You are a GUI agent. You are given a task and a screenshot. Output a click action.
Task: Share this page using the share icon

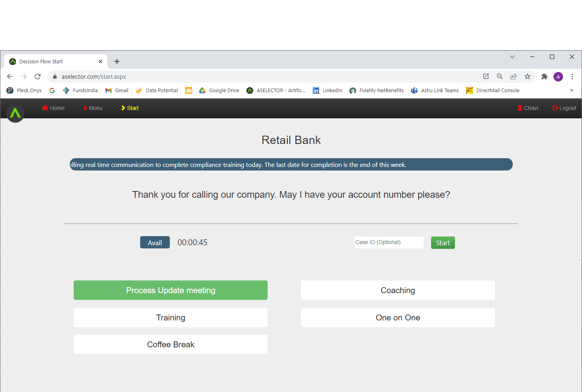(514, 77)
